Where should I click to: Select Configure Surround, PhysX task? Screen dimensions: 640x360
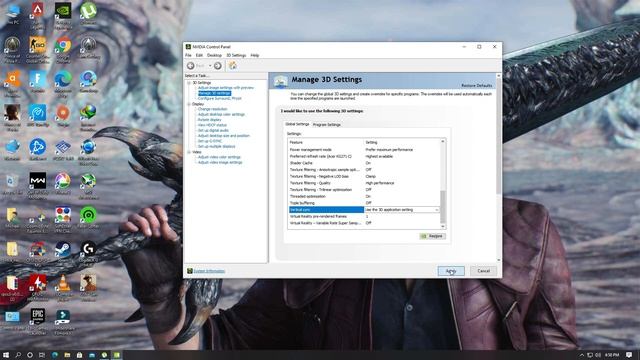(x=220, y=98)
